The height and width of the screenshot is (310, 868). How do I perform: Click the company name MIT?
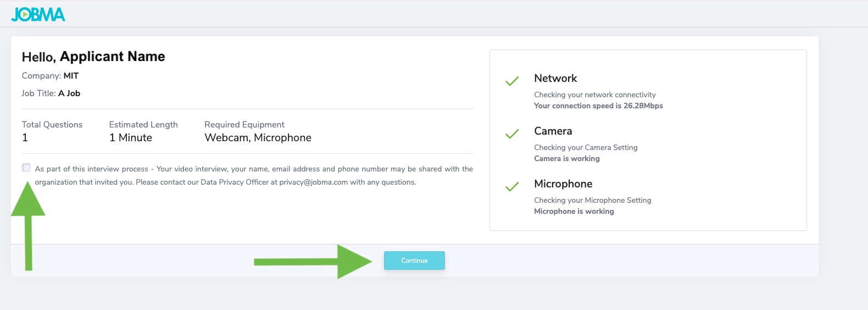point(71,76)
